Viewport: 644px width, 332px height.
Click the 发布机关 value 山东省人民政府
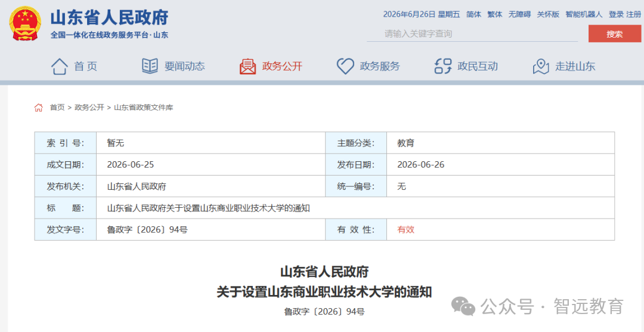[137, 186]
